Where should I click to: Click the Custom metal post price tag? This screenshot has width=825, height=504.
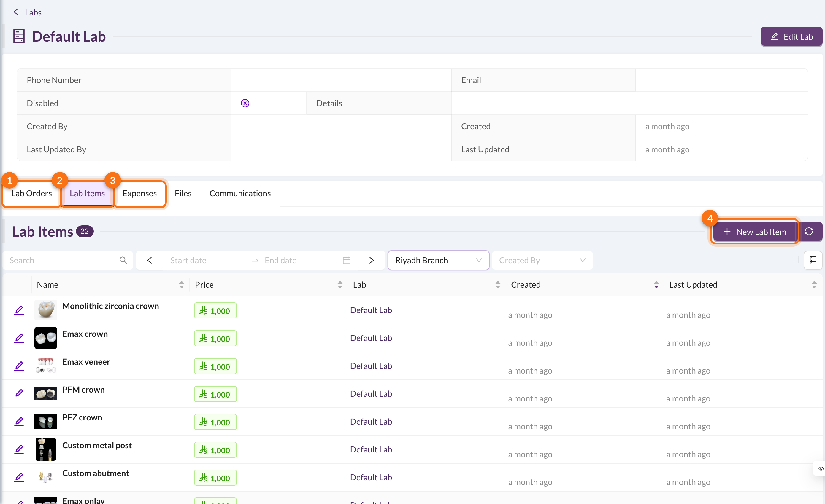[215, 450]
